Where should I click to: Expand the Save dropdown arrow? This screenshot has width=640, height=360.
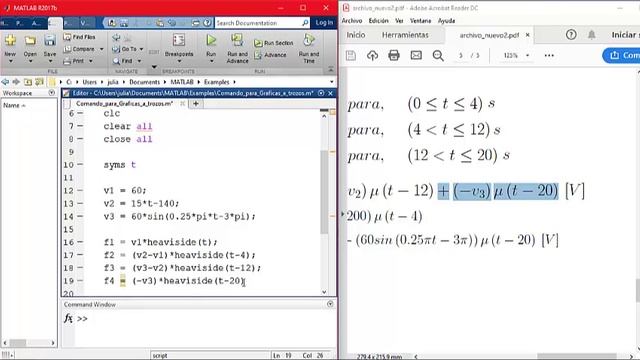pos(50,62)
